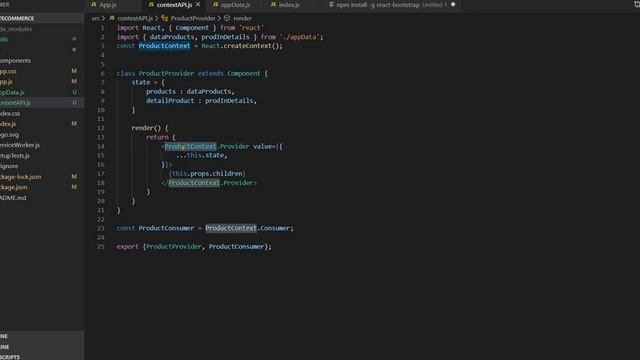
Task: Click ProductContext on the createContext line
Action: tap(164, 46)
